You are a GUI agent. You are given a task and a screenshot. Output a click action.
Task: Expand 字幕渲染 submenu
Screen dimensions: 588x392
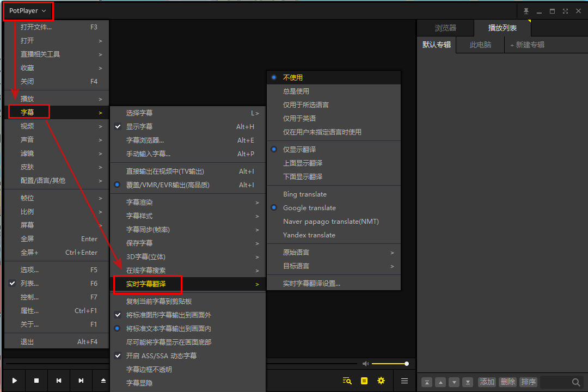188,202
